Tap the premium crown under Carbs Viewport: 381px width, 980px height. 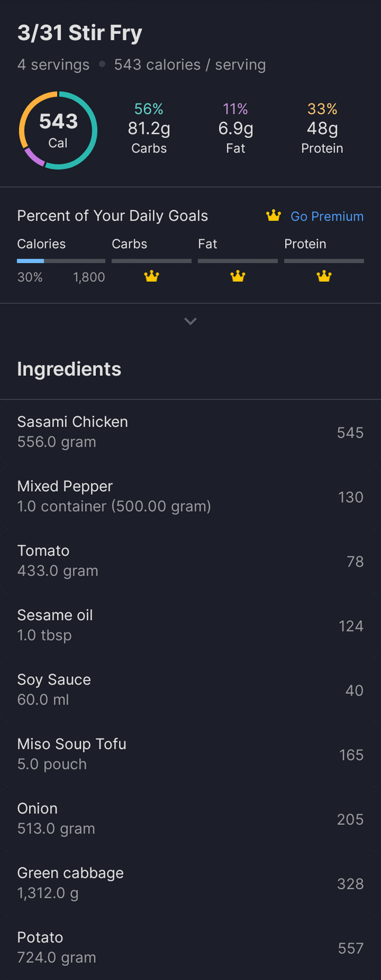(x=152, y=277)
